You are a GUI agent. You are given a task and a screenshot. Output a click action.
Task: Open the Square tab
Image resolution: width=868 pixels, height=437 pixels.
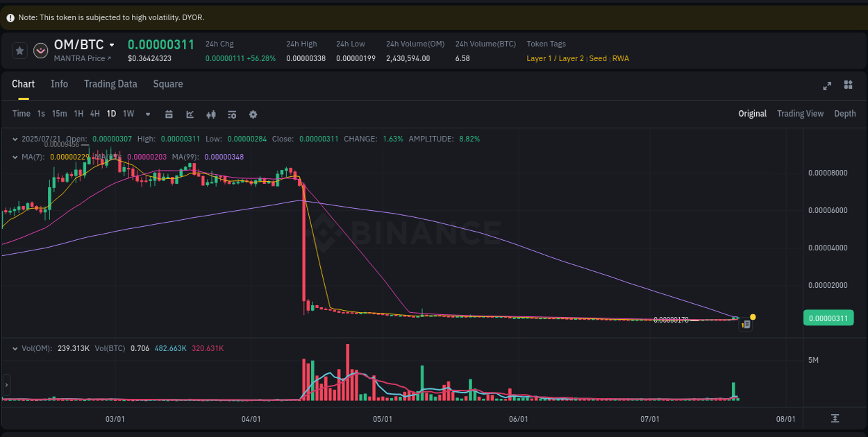pyautogui.click(x=167, y=84)
